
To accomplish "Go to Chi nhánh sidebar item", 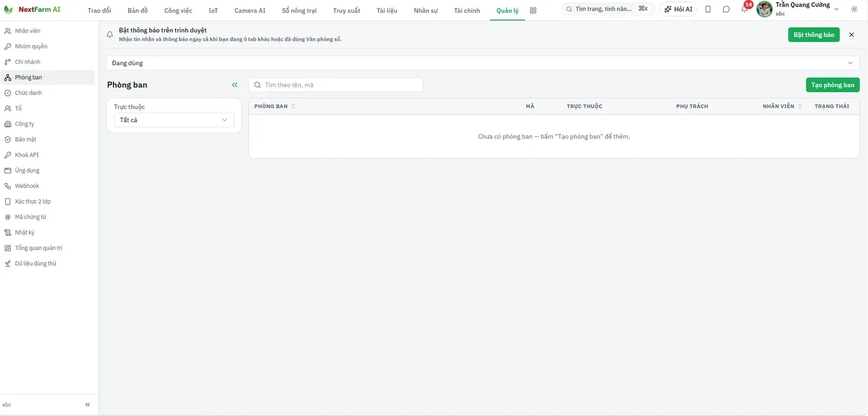I will [47, 62].
